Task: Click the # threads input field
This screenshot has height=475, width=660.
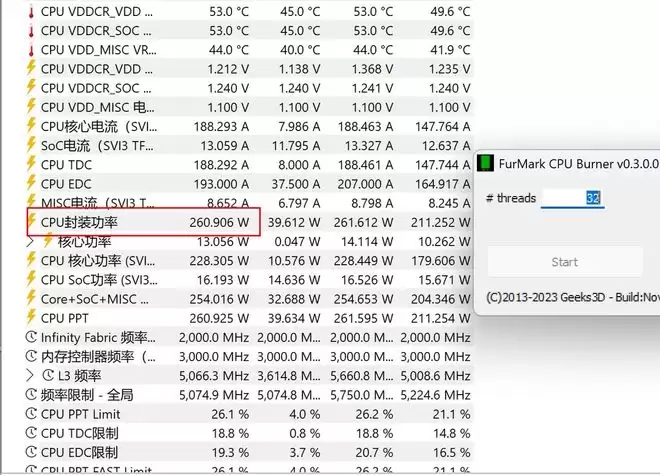Action: pos(574,198)
